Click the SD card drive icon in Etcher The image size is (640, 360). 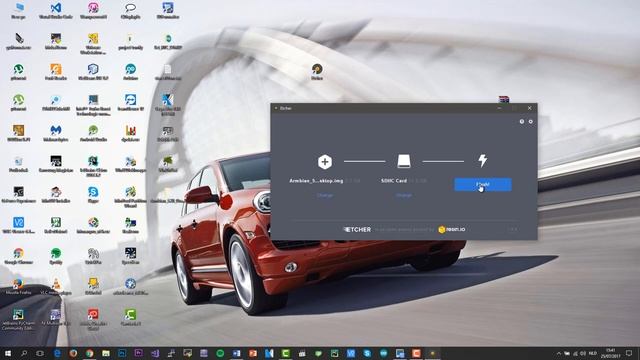click(x=404, y=161)
